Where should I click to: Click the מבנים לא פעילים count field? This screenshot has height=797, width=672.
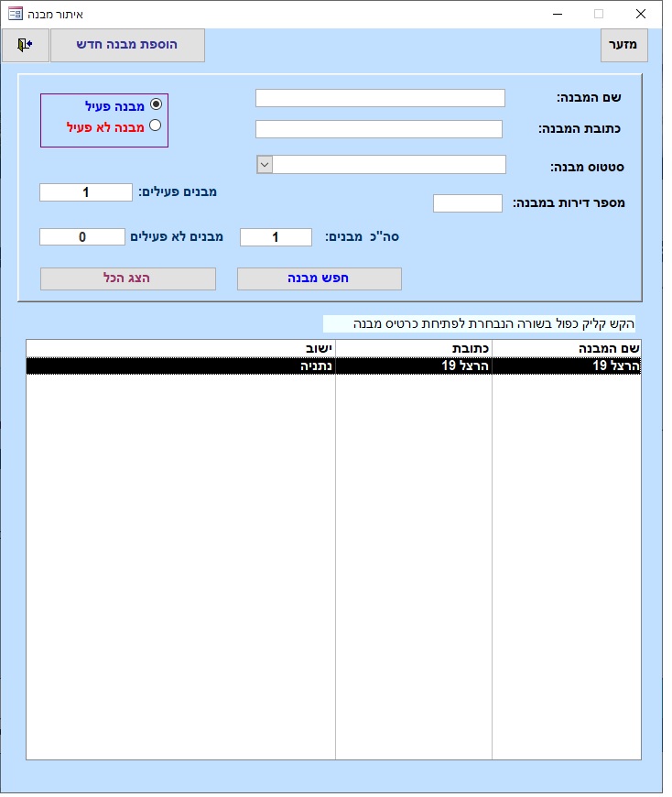82,237
